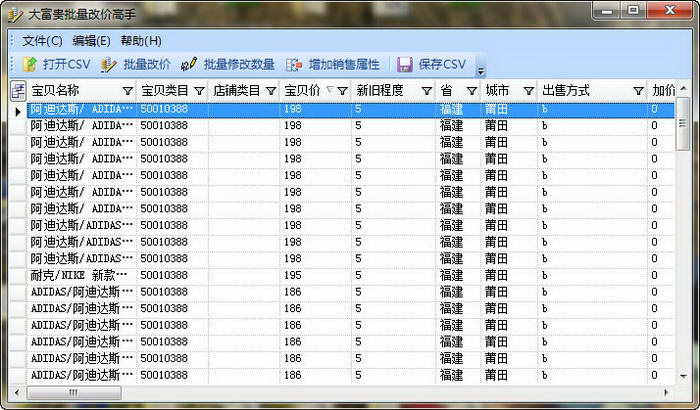The width and height of the screenshot is (700, 410).
Task: Open the 帮助(H) menu
Action: point(141,41)
